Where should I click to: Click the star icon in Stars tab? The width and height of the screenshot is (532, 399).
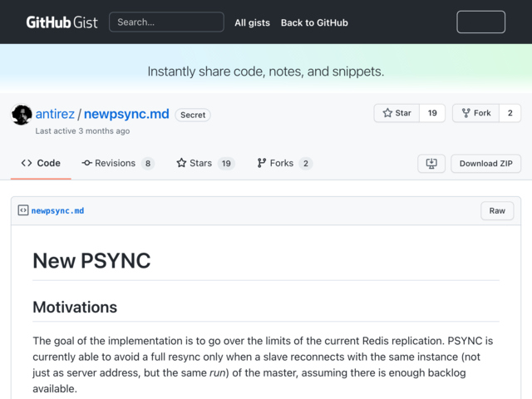(181, 163)
